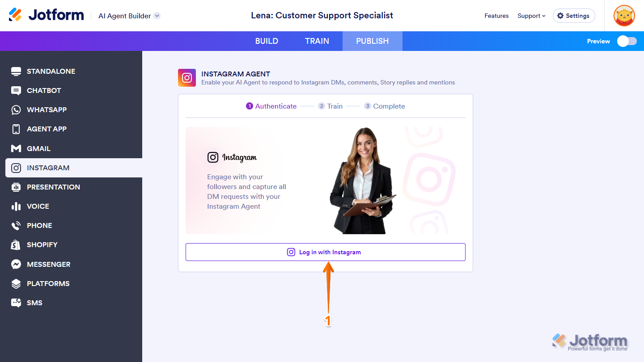
Task: Select step 2 Train in the wizard
Action: 330,106
